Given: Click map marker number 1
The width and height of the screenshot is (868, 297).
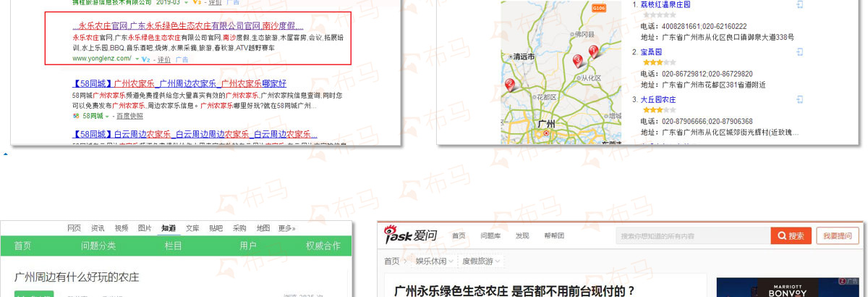Looking at the screenshot, I should point(594,51).
